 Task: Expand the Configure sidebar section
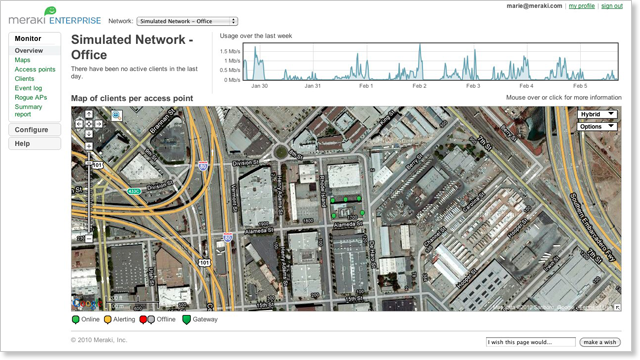[x=35, y=130]
